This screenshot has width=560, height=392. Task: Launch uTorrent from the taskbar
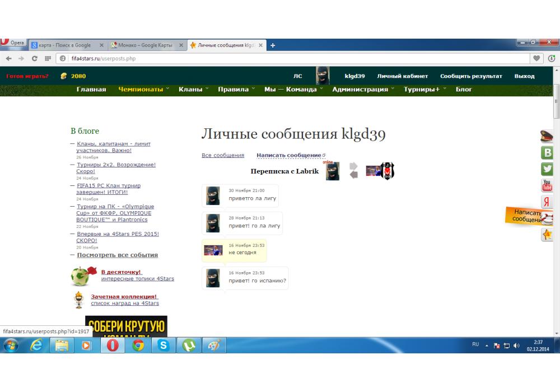[189, 346]
